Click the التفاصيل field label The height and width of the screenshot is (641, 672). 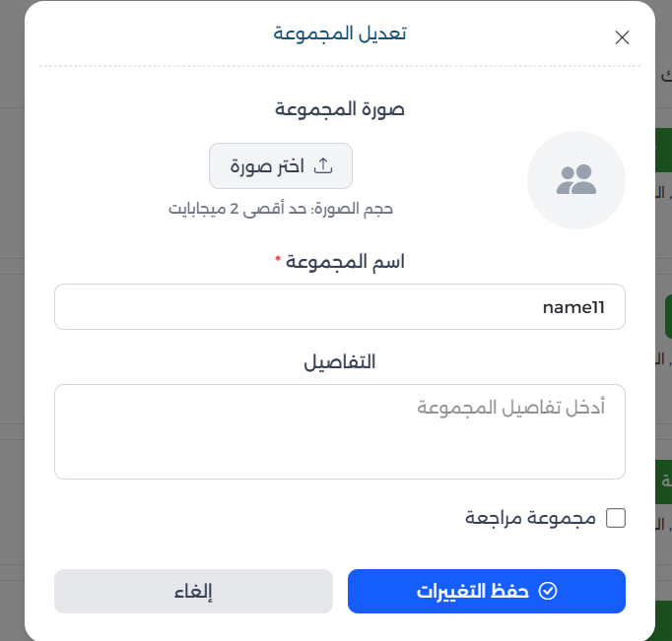pyautogui.click(x=340, y=361)
